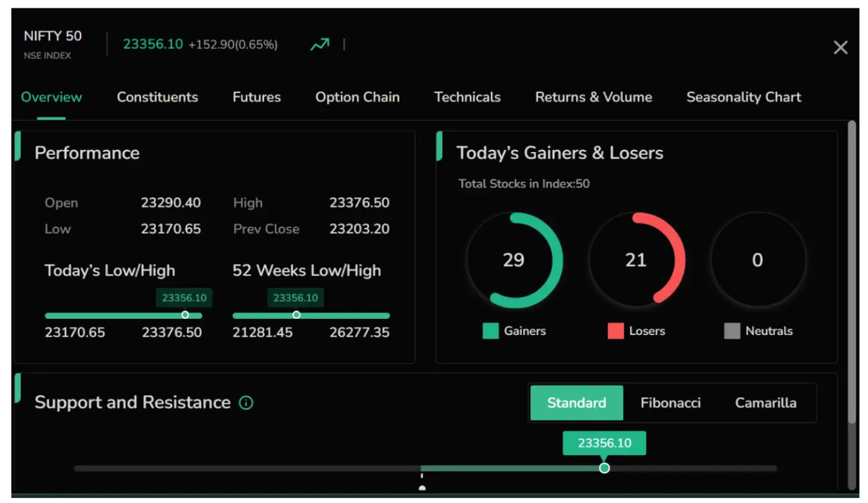Switch to Fibonacci pivot mode

pyautogui.click(x=670, y=403)
